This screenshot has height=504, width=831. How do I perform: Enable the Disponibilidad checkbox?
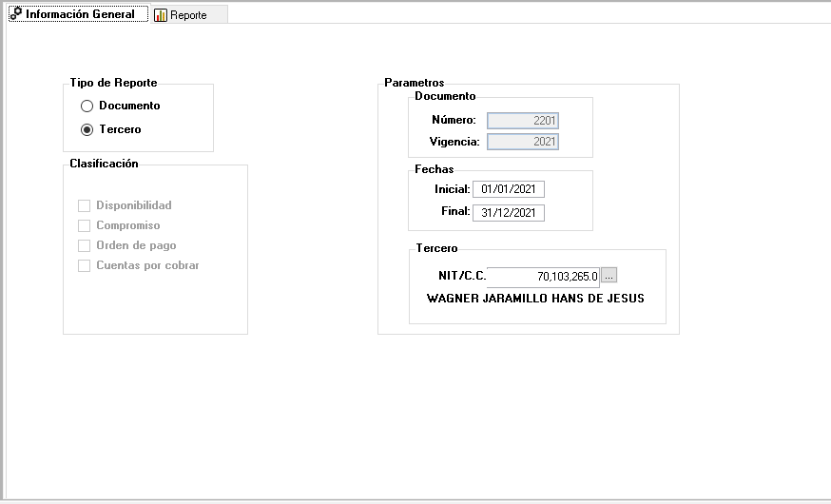coord(85,205)
